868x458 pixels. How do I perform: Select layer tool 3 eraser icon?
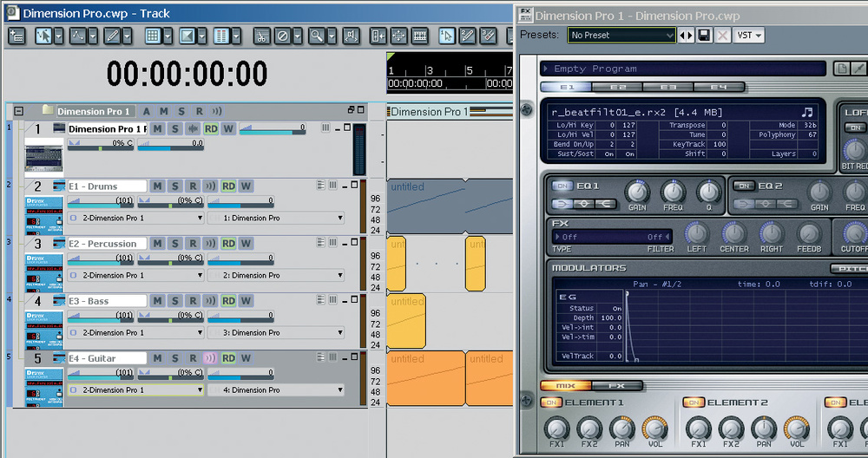[x=488, y=36]
